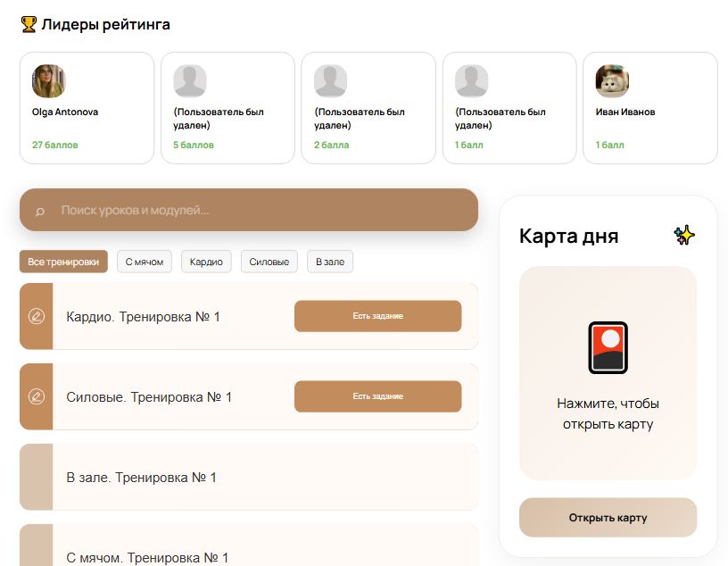
Task: Focus the Поиск уроков и модулей search field
Action: click(x=249, y=210)
